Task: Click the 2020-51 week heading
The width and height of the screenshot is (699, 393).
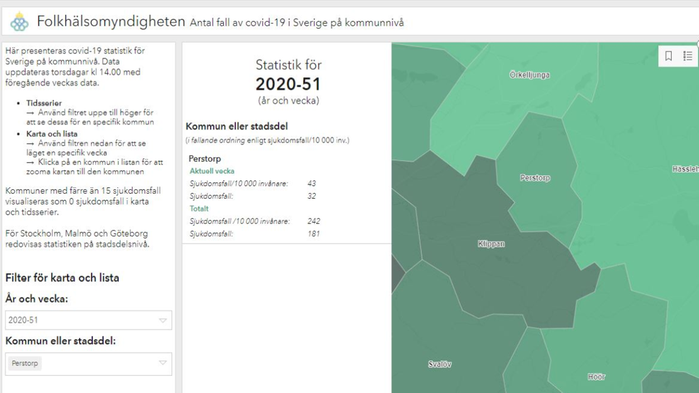Action: coord(288,84)
